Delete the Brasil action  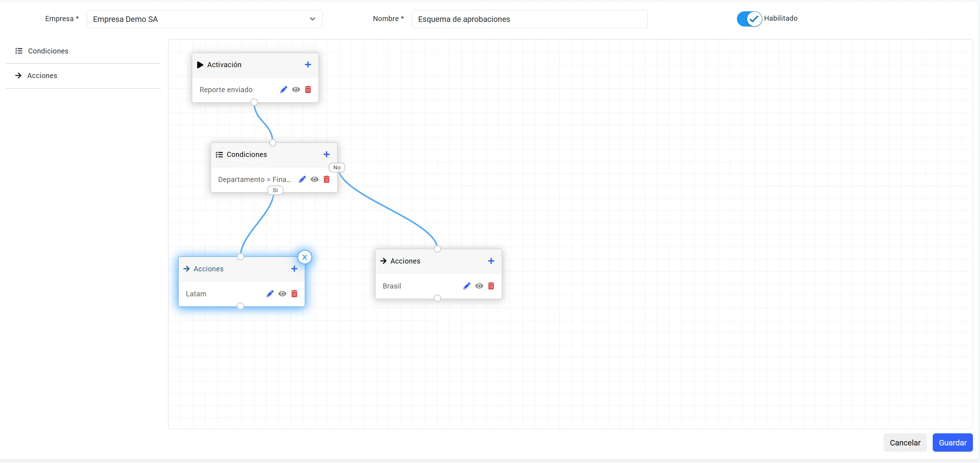(491, 286)
